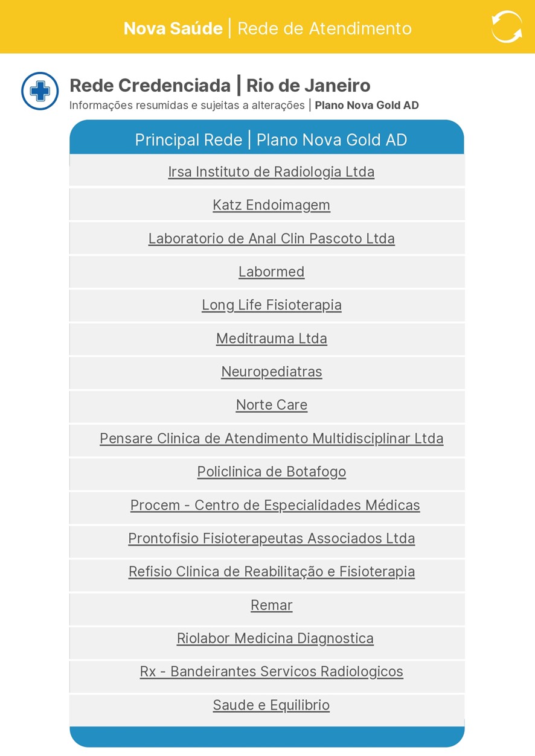Click the refresh icon in header
The width and height of the screenshot is (535, 756).
pyautogui.click(x=506, y=27)
